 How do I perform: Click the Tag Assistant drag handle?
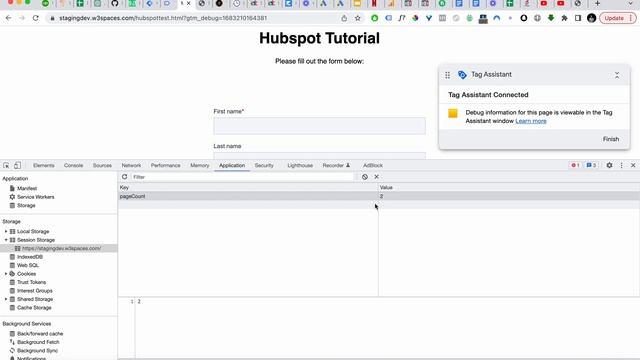447,75
